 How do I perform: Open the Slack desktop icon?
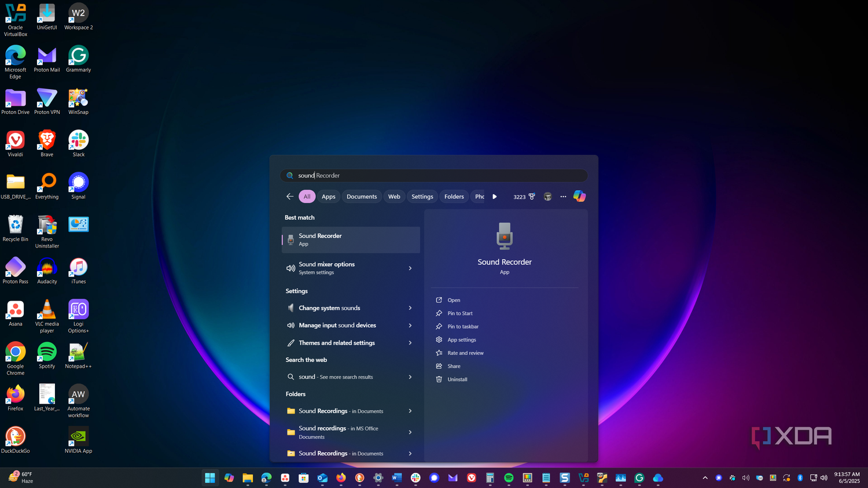78,144
